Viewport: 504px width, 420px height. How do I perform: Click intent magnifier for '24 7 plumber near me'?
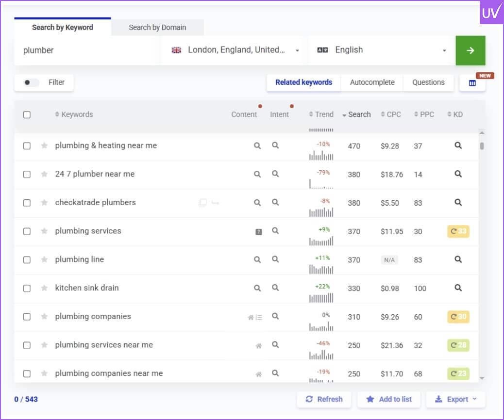click(275, 174)
